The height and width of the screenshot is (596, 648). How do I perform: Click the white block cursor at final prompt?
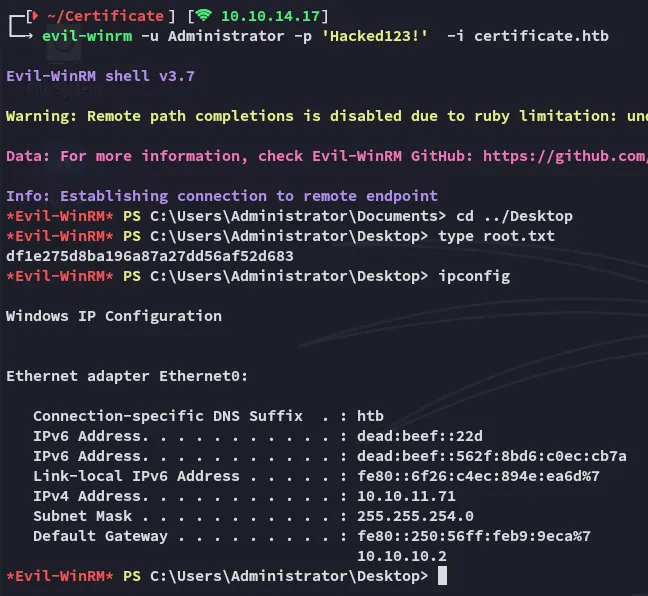[x=442, y=576]
